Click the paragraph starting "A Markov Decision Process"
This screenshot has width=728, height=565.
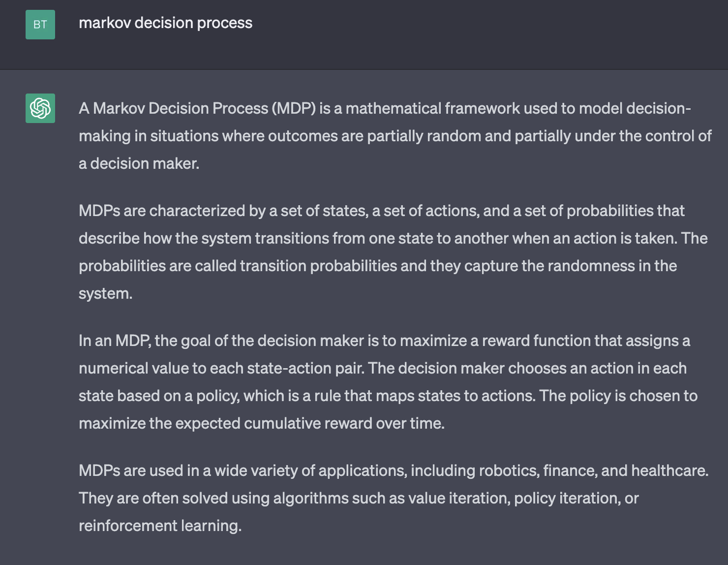(395, 136)
